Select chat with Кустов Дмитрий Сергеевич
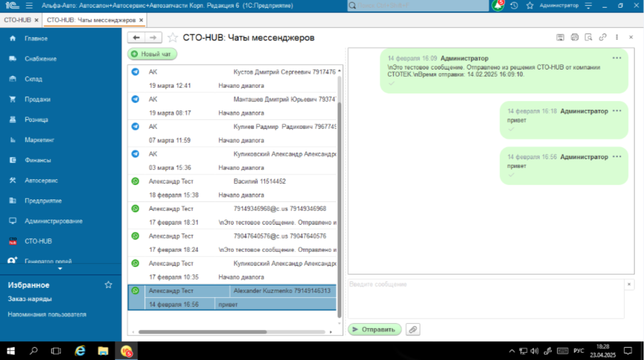Image resolution: width=644 pixels, height=360 pixels. pyautogui.click(x=232, y=79)
